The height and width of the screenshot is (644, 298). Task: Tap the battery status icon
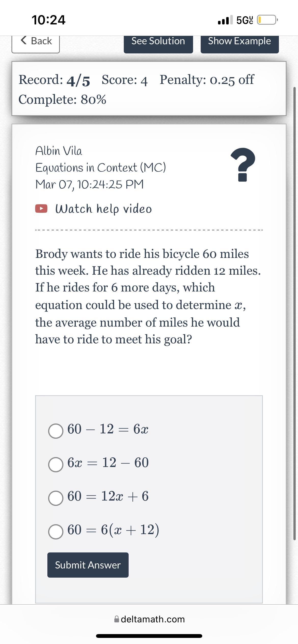(x=267, y=20)
